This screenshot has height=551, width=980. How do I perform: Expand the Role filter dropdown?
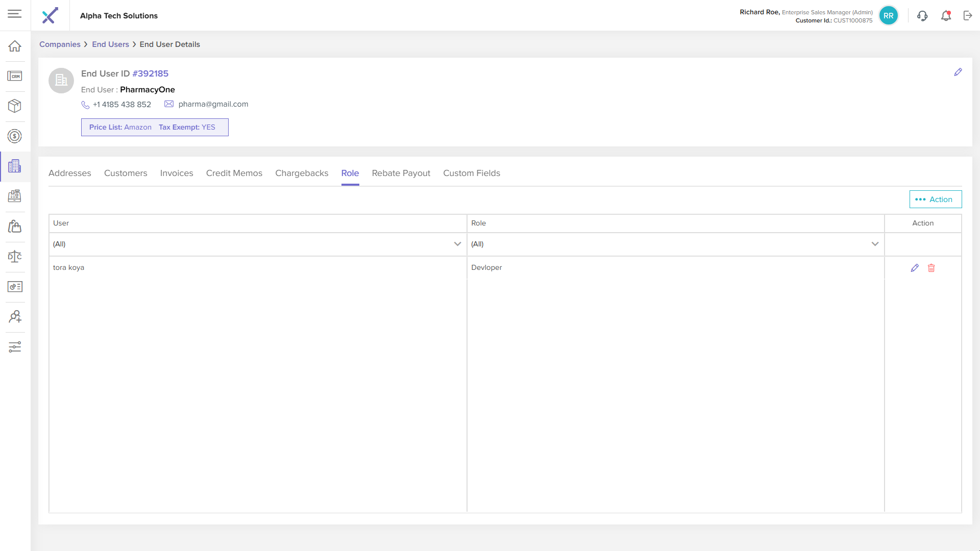point(875,244)
